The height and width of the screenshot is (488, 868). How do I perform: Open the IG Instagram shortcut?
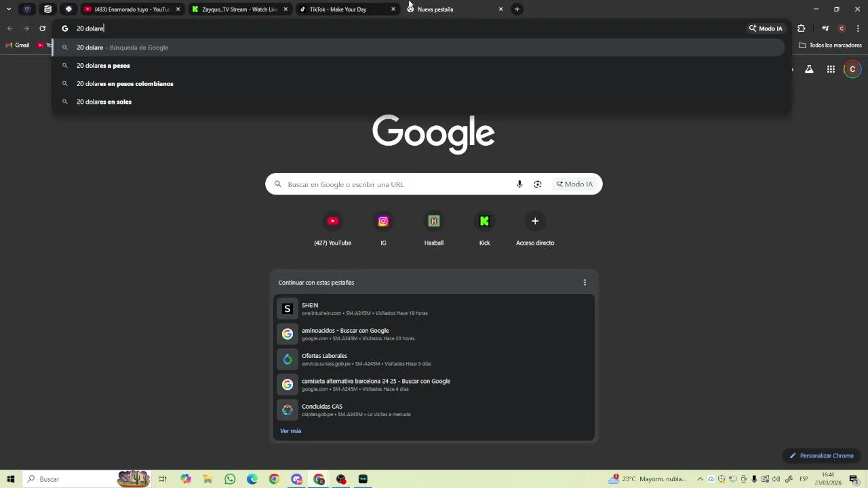[x=383, y=230]
